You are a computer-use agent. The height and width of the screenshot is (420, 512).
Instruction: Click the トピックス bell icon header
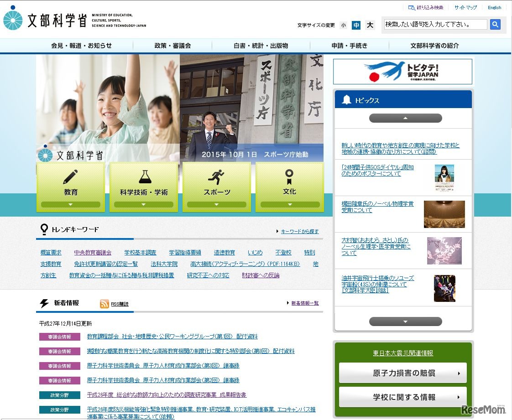tap(346, 99)
